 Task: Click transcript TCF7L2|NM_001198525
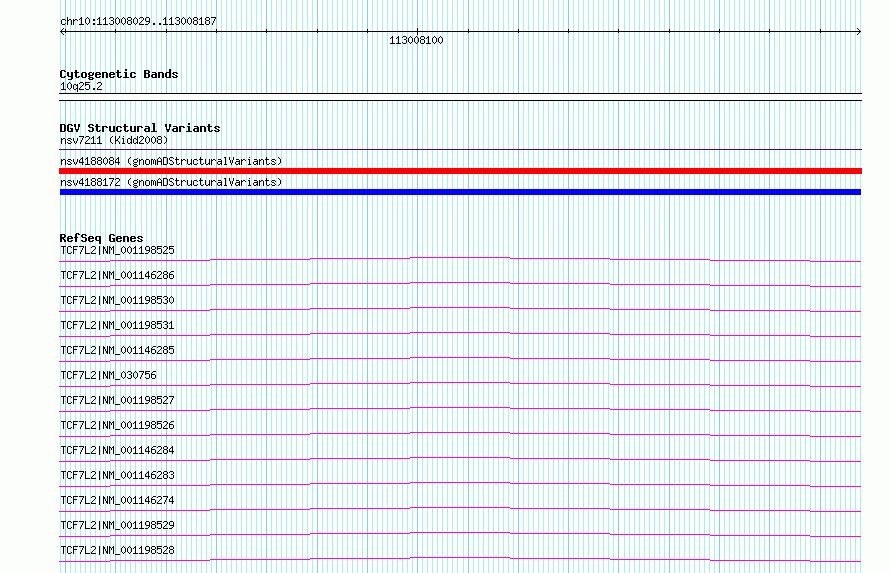point(117,250)
